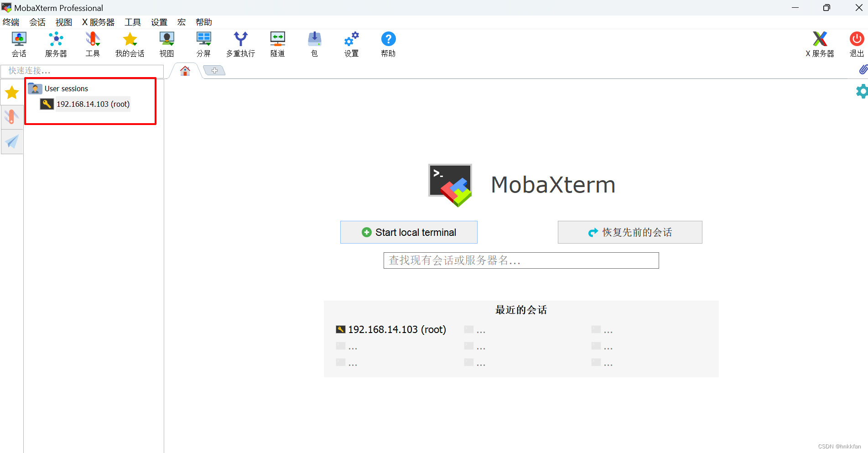
Task: Open the 帮助 menu in menu bar
Action: tap(204, 22)
